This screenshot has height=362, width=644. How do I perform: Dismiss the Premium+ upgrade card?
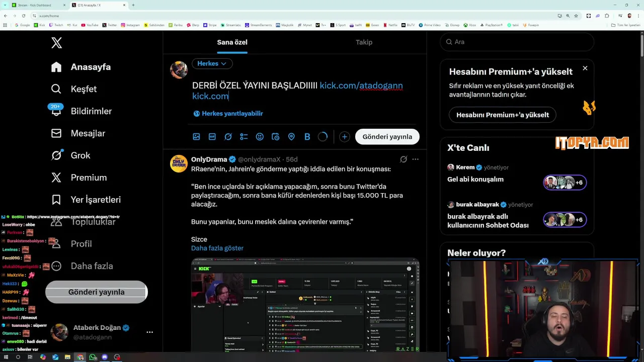585,68
